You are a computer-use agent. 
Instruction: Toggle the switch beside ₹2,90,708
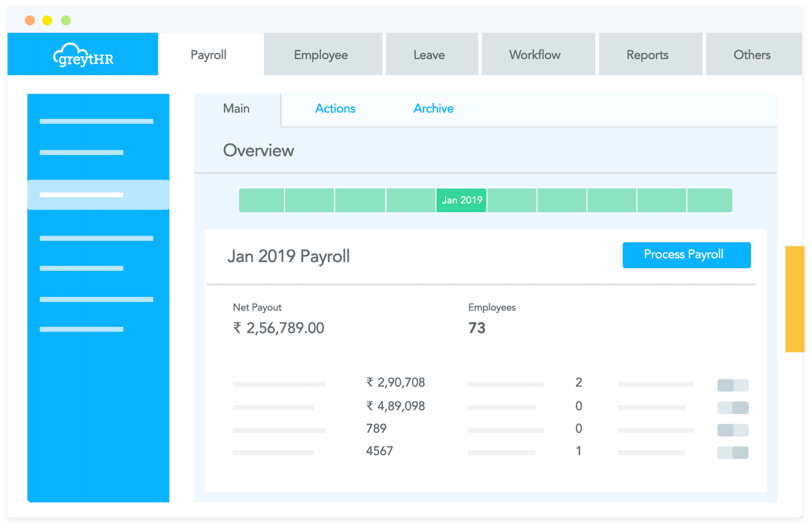click(x=732, y=385)
